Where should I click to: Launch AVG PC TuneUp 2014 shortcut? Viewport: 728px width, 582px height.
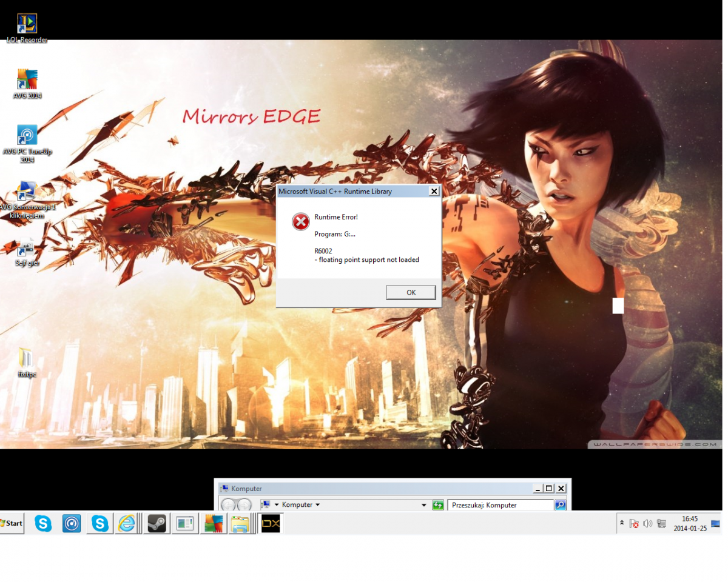click(x=27, y=144)
